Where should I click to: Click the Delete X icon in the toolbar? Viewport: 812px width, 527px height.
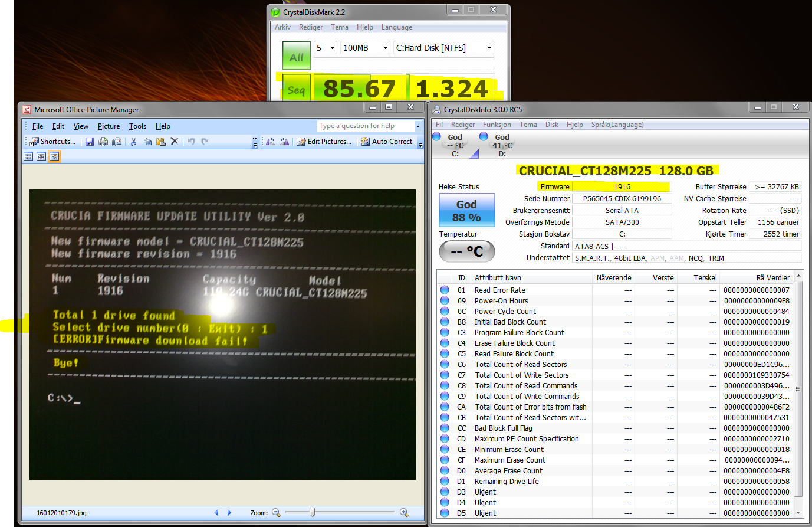click(175, 142)
